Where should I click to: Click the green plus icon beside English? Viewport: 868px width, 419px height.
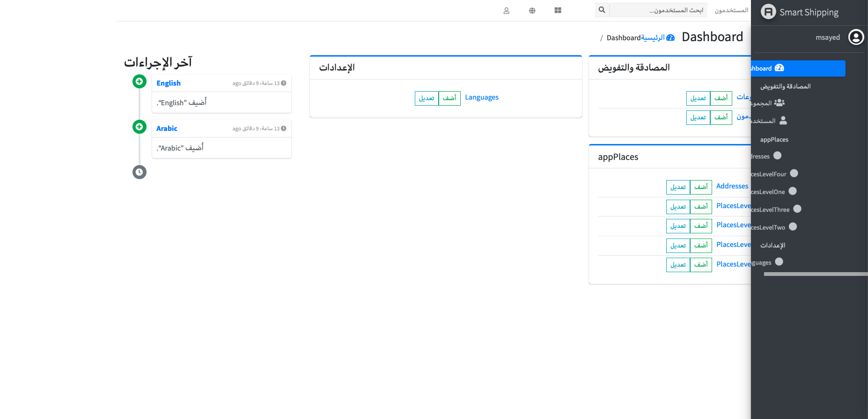coord(139,81)
